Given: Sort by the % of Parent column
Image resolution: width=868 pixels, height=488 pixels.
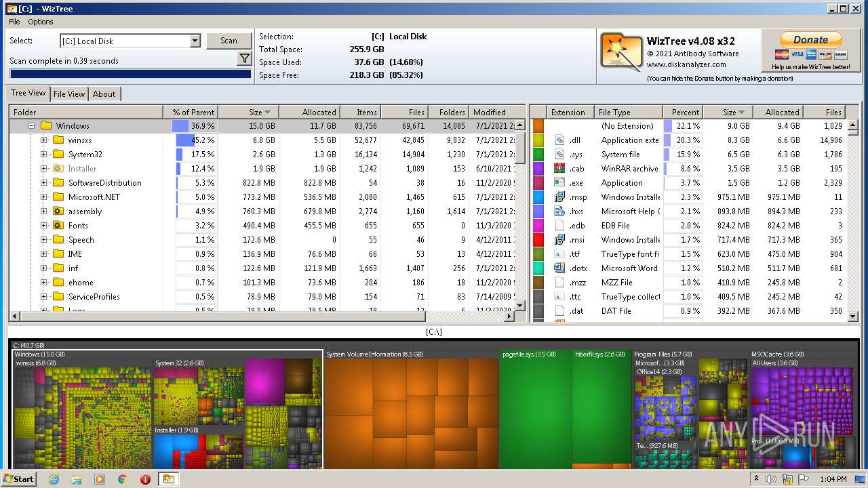Looking at the screenshot, I should (x=191, y=113).
